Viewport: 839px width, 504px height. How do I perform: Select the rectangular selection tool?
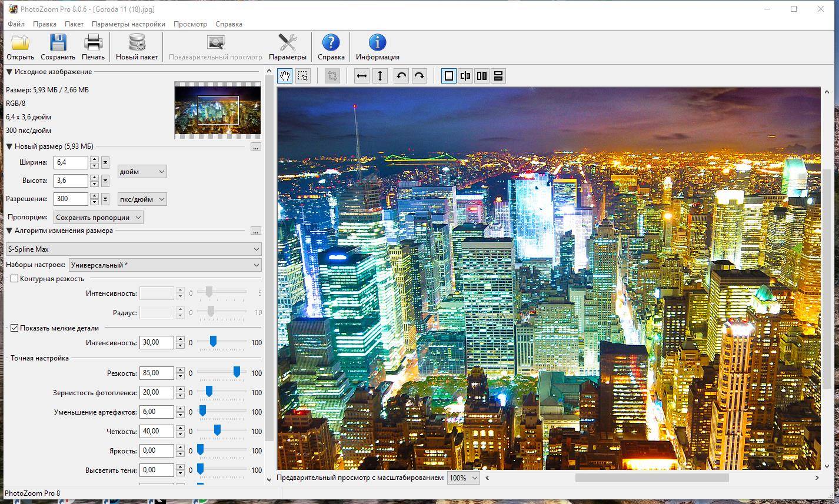click(x=302, y=76)
